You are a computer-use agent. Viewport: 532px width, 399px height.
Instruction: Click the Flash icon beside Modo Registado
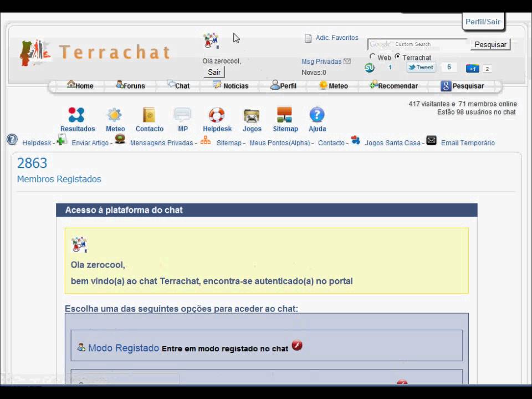pos(297,345)
